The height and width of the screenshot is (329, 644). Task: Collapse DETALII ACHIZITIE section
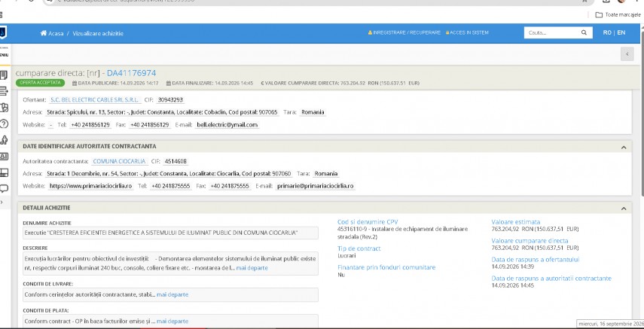624,209
